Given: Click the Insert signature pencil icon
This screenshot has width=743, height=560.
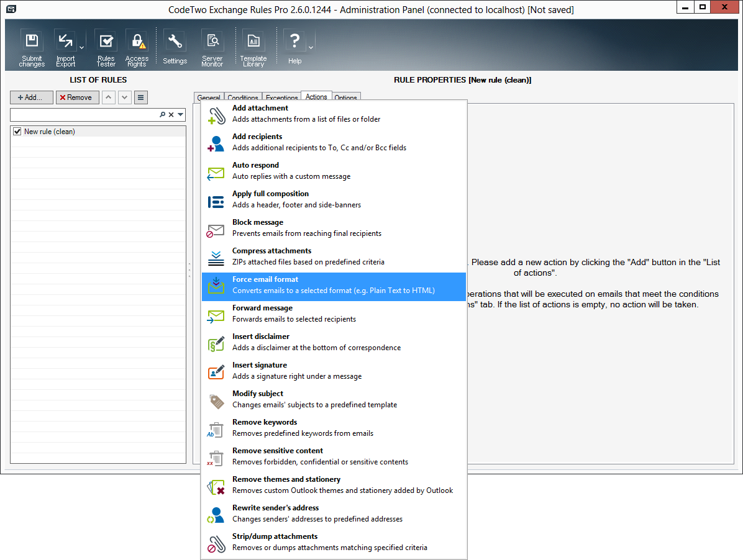Looking at the screenshot, I should coord(216,373).
